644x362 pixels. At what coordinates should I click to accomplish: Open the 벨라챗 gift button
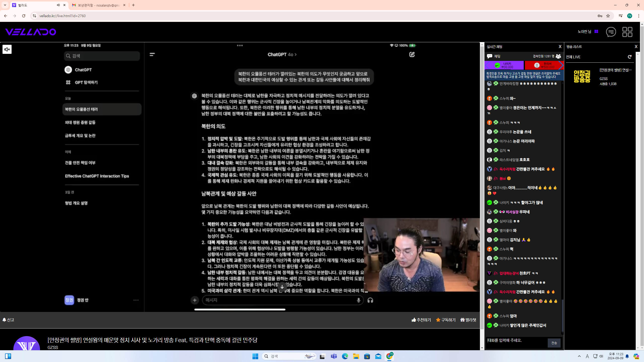(468, 320)
